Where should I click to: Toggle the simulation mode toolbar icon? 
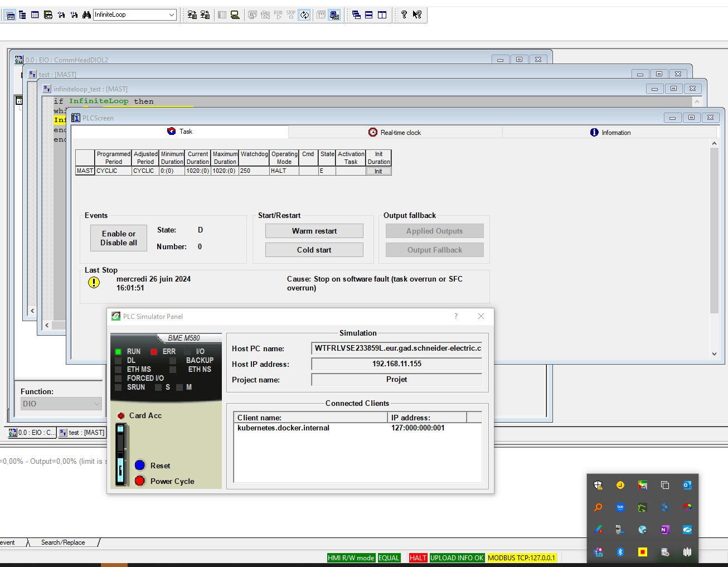[x=334, y=15]
